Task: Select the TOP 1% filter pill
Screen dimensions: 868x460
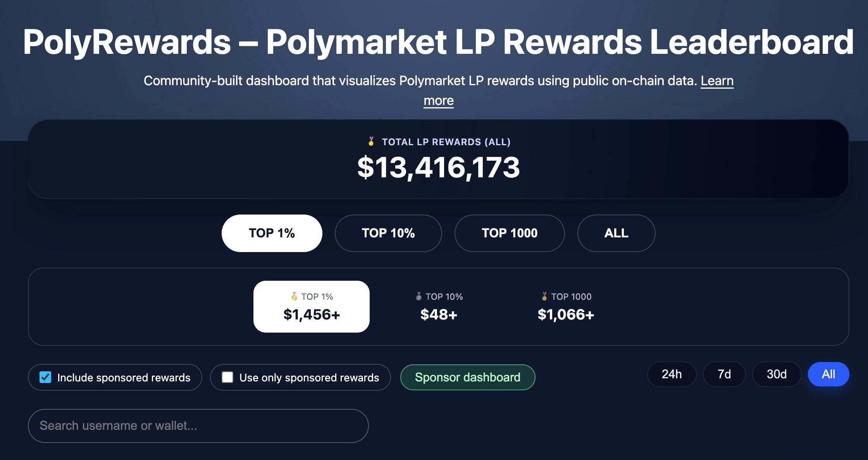Action: point(272,233)
